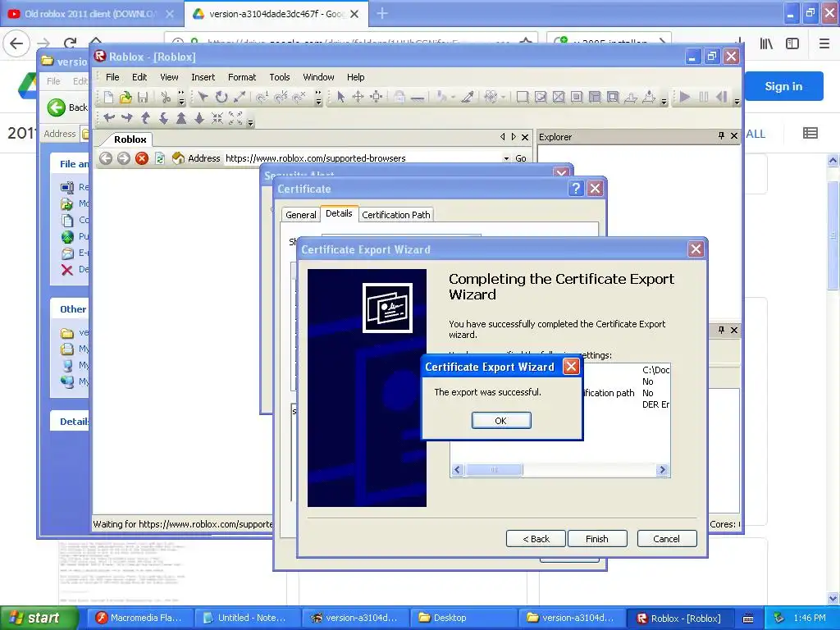Open the paint bucket color dropdown arrow
Viewport: 840px width, 630px height.
[x=453, y=98]
